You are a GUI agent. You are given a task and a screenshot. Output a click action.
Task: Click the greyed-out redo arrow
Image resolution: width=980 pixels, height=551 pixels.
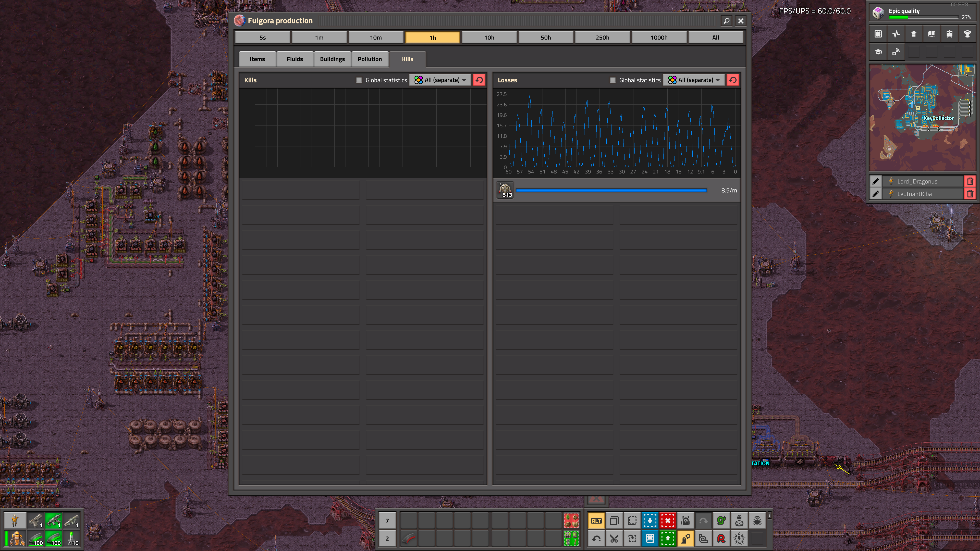[703, 521]
